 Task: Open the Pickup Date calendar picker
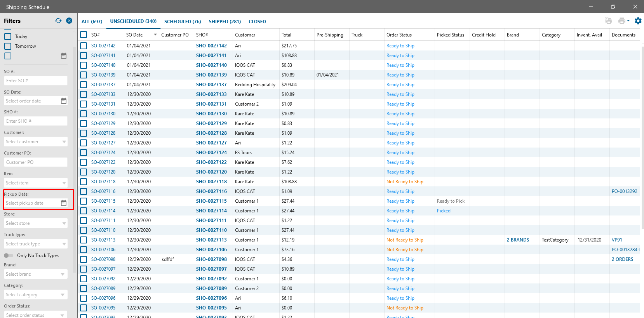64,203
